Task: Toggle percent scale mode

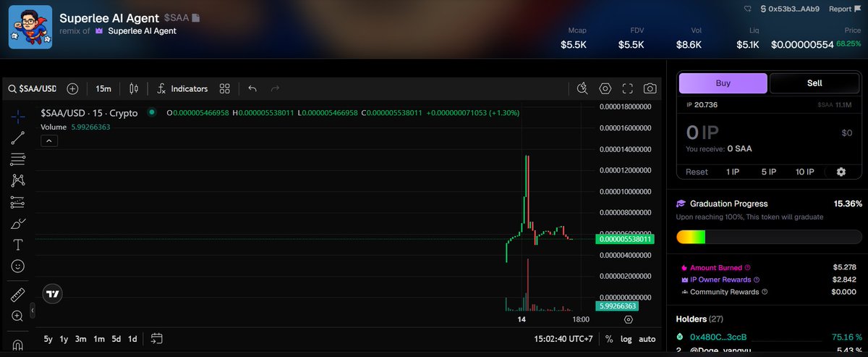Action: pos(609,339)
